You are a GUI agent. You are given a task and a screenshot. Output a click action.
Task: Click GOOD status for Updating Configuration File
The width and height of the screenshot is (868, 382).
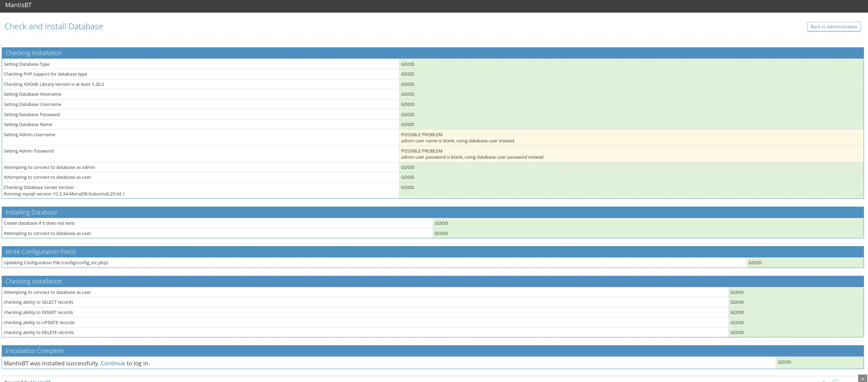[755, 262]
